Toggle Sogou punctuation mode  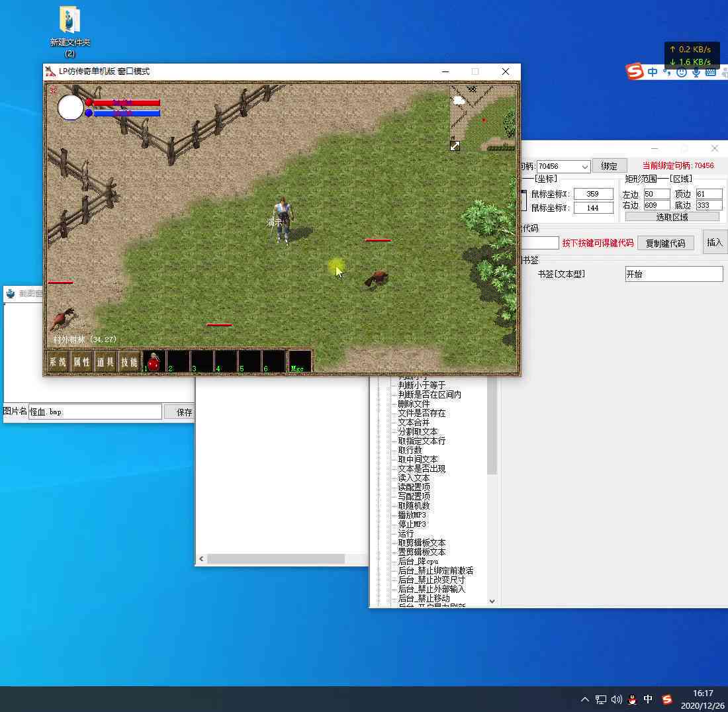(666, 71)
